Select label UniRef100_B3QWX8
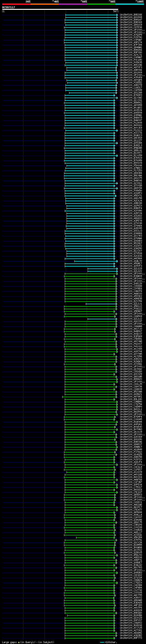146x644 pixels. pos(131,276)
